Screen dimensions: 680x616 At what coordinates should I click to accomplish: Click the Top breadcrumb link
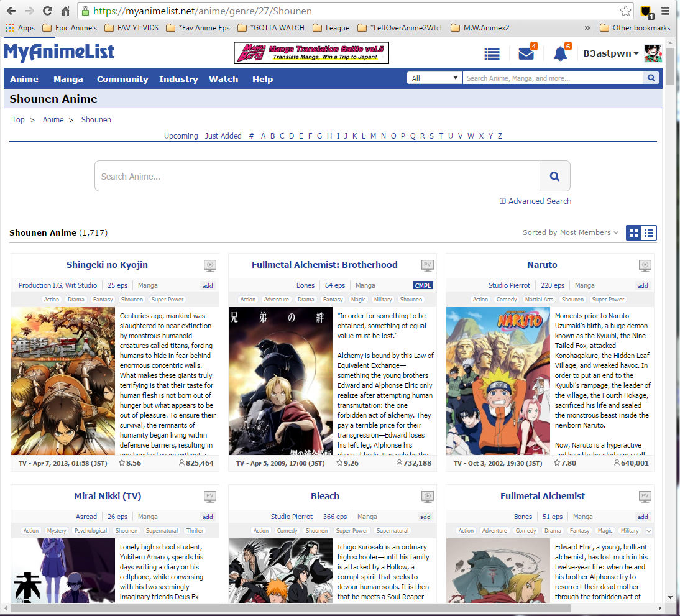18,120
